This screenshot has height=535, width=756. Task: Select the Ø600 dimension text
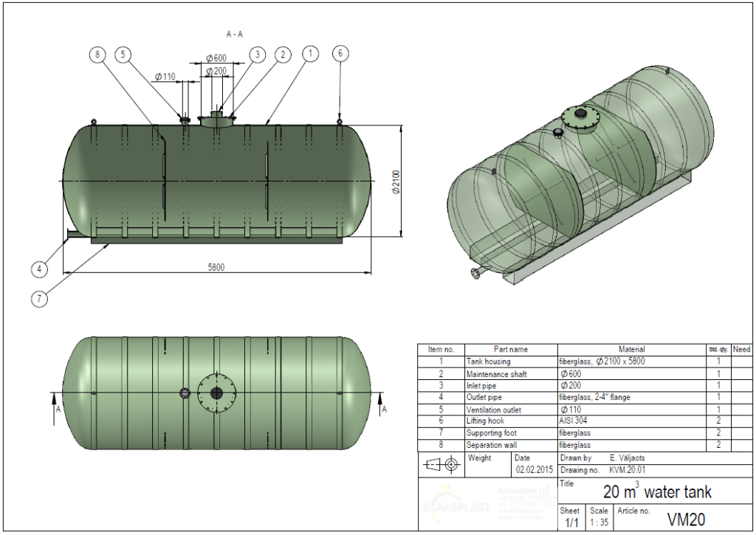[216, 58]
